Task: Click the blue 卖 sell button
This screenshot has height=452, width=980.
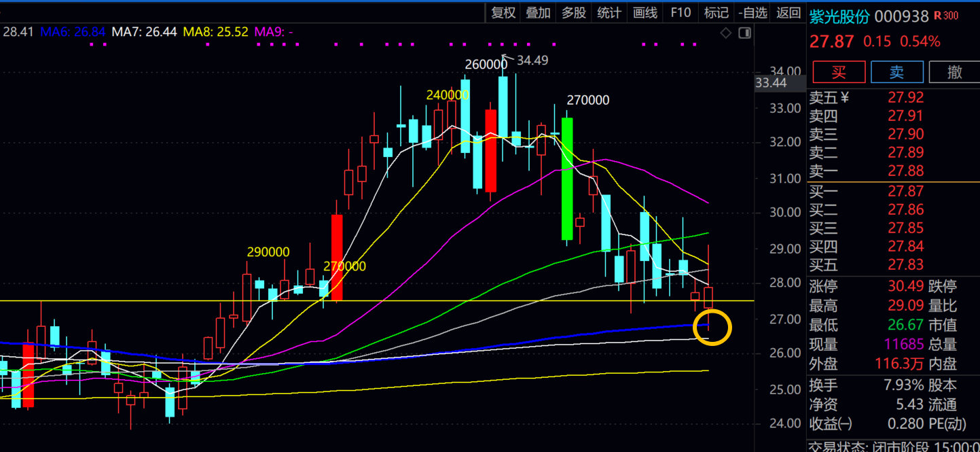Action: click(897, 71)
